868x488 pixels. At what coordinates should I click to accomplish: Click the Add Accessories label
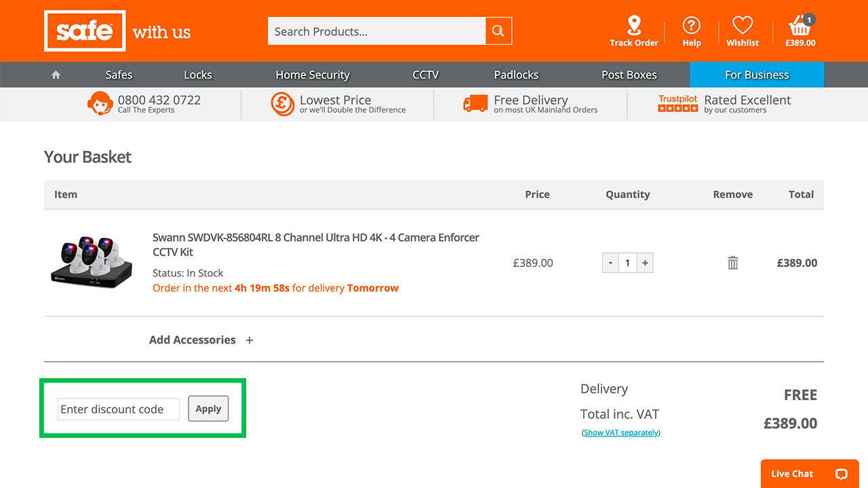(193, 340)
